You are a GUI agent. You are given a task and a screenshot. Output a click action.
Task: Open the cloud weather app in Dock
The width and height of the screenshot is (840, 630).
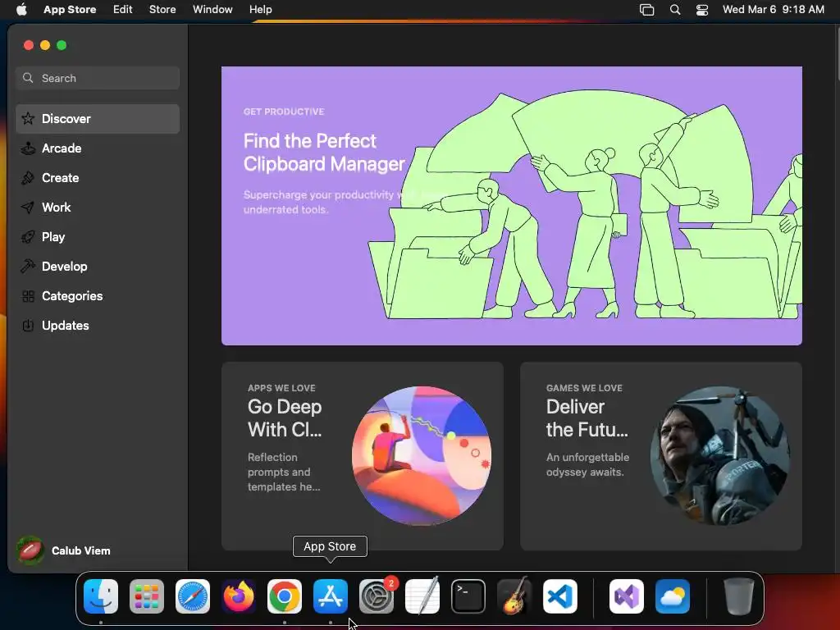coord(673,596)
